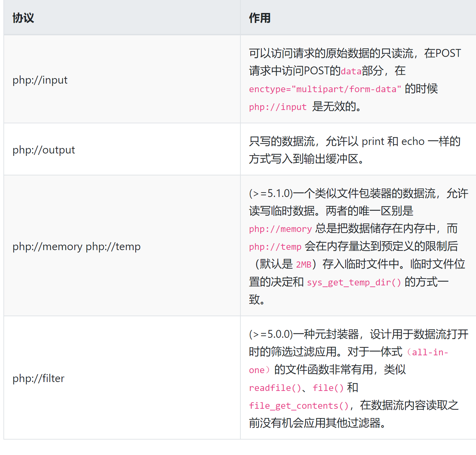Click the text 方式写入到输出缓冲区
This screenshot has height=455, width=476.
(x=304, y=159)
